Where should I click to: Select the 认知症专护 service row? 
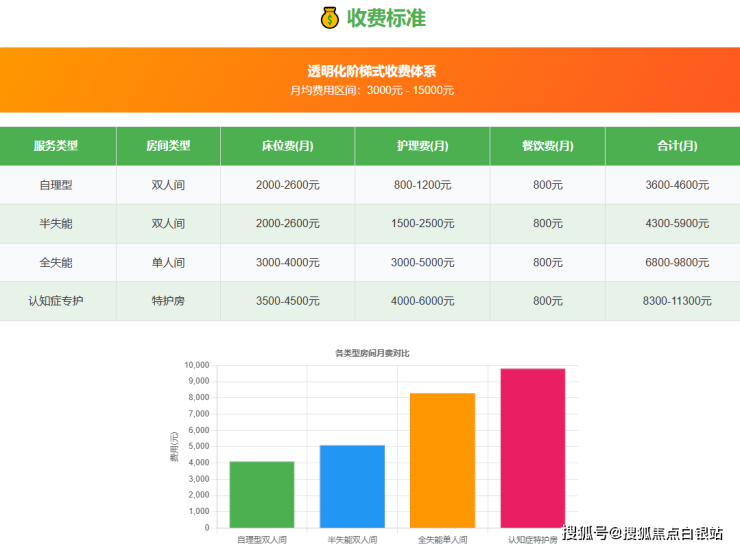pos(56,301)
